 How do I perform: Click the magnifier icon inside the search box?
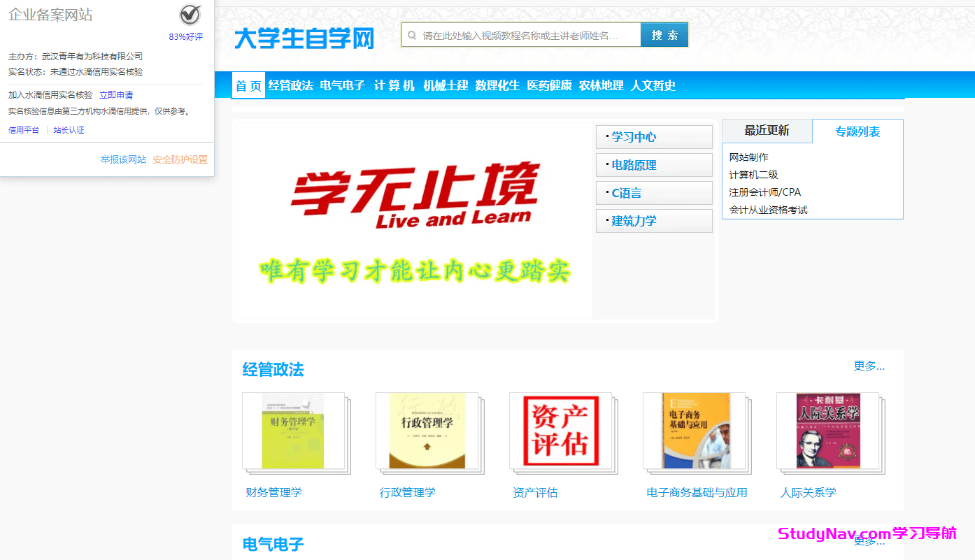pos(414,34)
